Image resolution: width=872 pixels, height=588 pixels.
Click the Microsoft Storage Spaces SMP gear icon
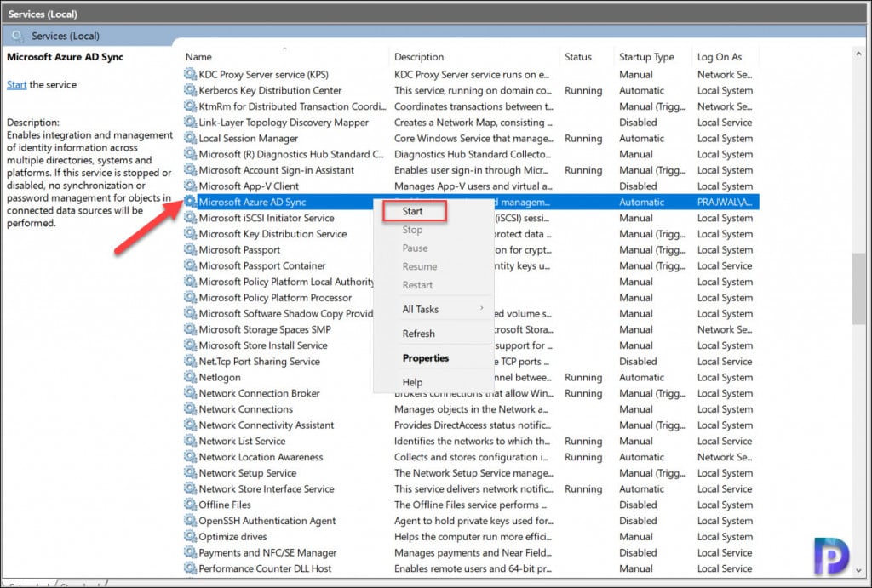coord(190,329)
